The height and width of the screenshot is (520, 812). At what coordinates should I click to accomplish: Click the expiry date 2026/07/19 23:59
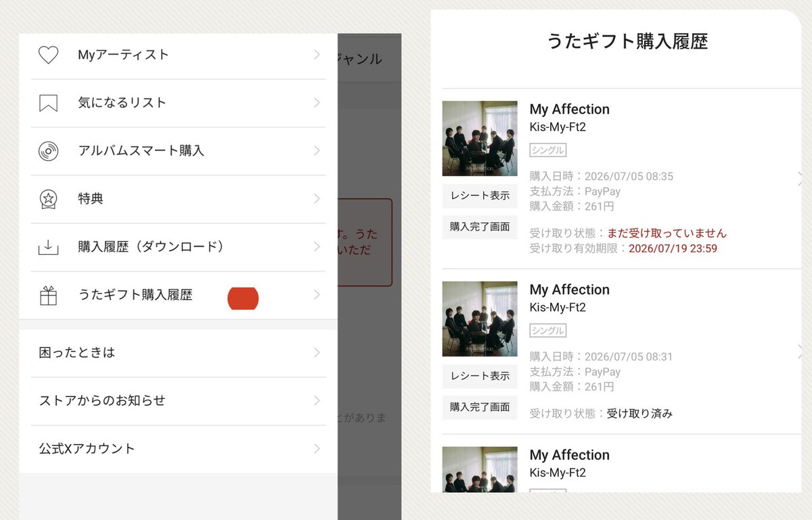(673, 249)
